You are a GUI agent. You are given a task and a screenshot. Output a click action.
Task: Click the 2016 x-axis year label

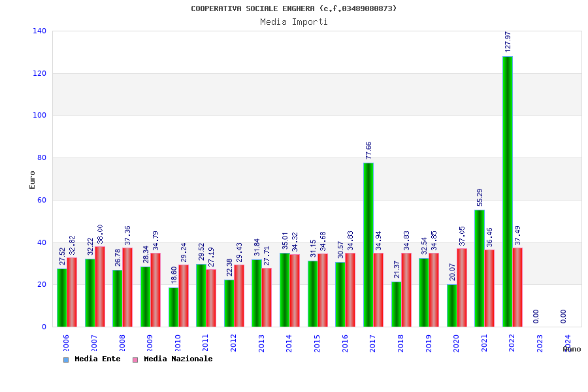[344, 343]
